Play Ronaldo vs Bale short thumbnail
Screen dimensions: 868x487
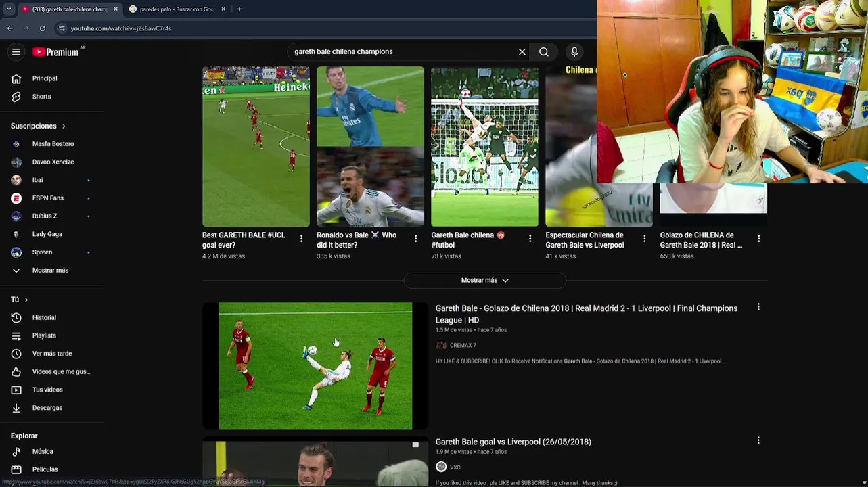[x=370, y=146]
